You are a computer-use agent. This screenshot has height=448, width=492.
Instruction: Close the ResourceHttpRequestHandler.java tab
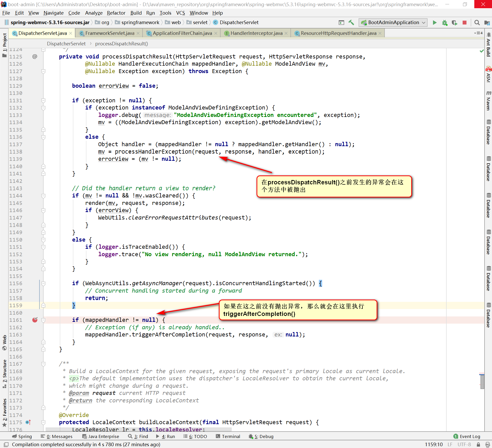pyautogui.click(x=380, y=33)
